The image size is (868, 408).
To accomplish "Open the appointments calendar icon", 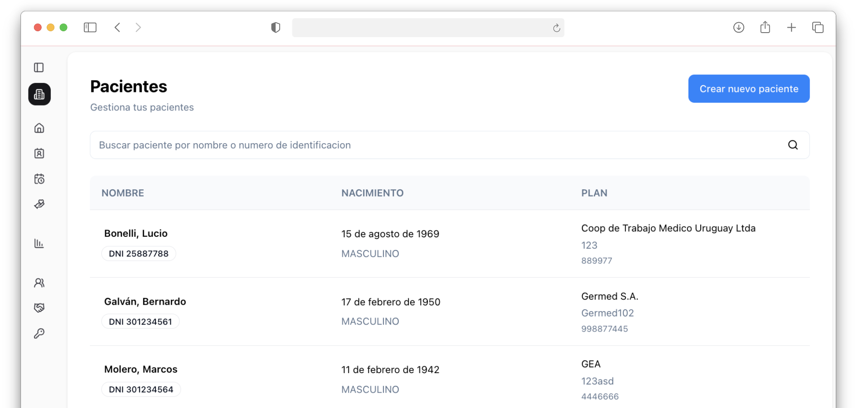I will click(x=39, y=178).
